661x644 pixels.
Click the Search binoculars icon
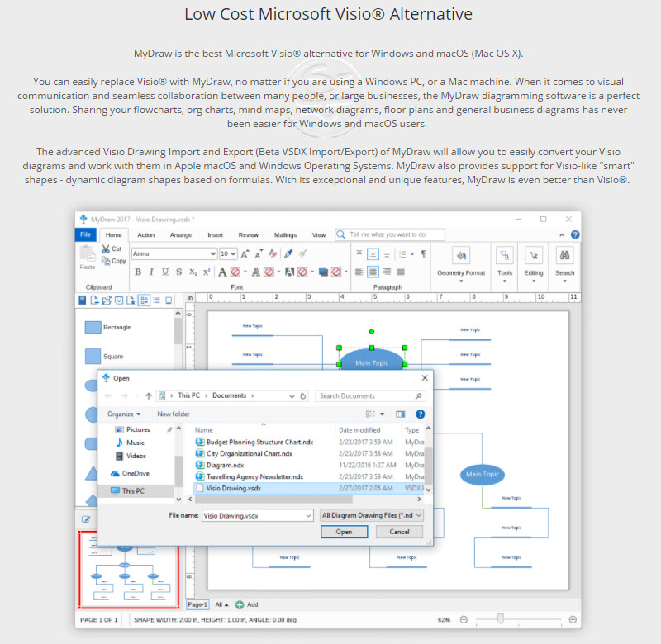(x=564, y=255)
